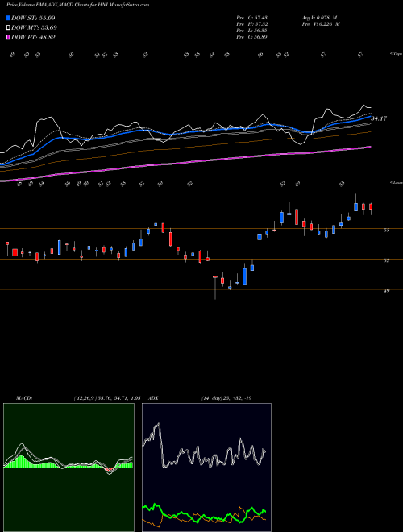The width and height of the screenshot is (403, 532).
Task: Open the ADX indicator chart panel
Action: (206, 468)
